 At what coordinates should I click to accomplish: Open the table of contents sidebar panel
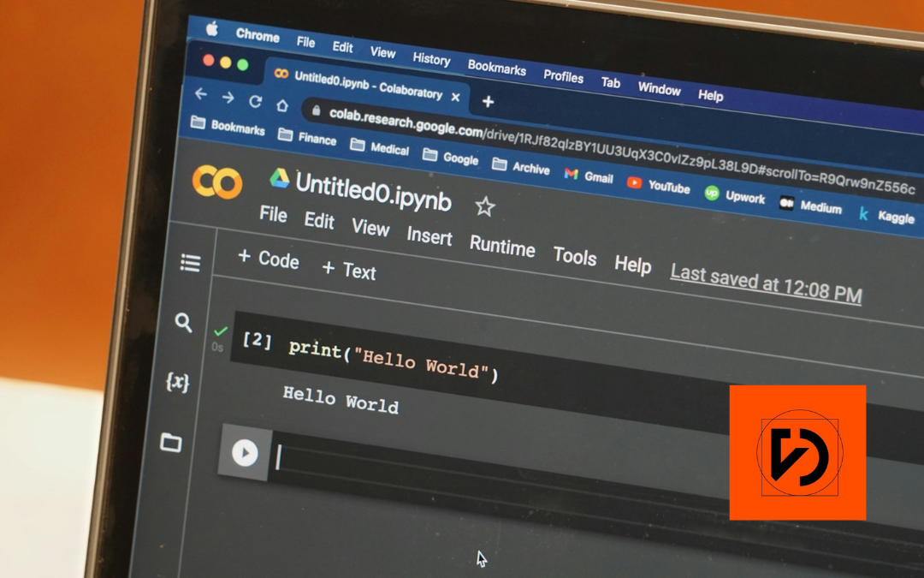click(x=189, y=262)
